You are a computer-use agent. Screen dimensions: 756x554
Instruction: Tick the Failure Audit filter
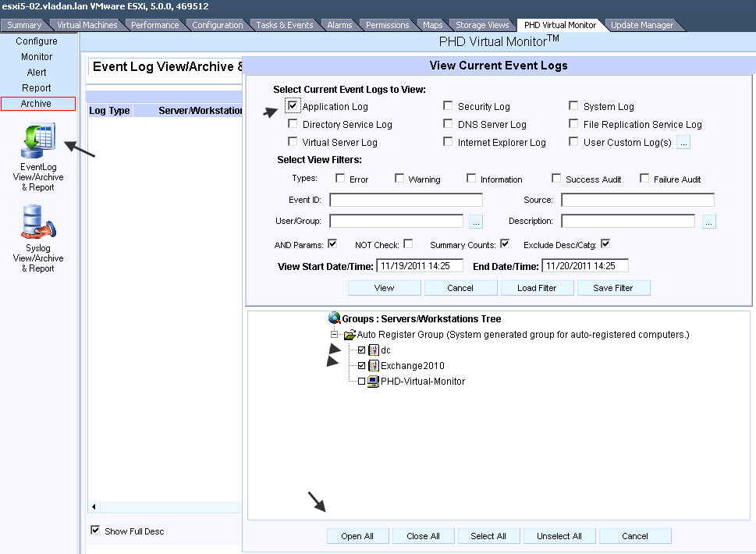coord(644,179)
